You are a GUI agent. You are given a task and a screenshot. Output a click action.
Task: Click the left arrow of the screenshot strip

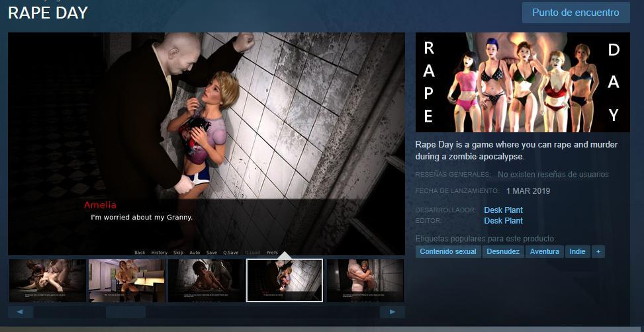(21, 312)
